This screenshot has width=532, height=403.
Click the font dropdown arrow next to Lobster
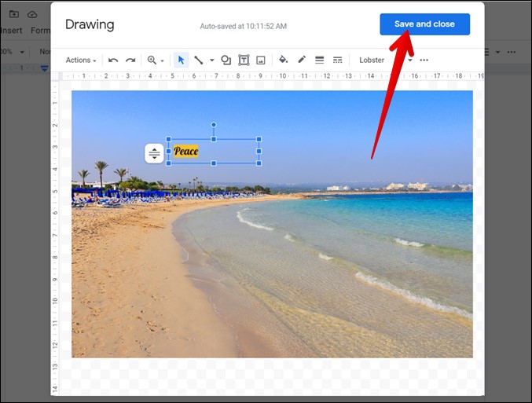(x=410, y=60)
